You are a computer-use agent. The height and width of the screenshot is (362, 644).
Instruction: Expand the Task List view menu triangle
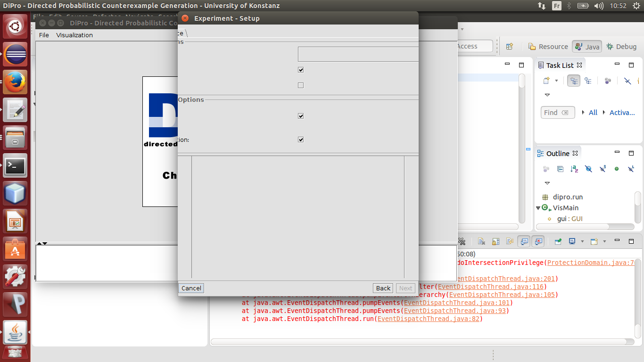547,95
